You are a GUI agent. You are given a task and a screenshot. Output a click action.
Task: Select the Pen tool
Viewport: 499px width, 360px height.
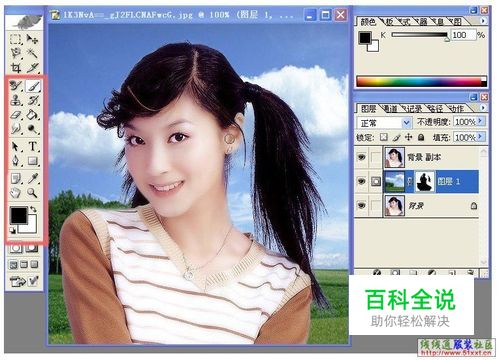click(16, 161)
